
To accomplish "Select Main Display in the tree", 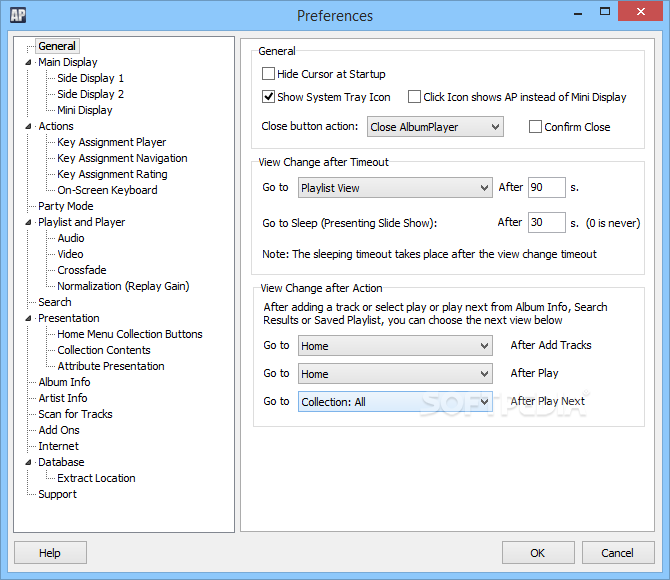I will click(x=68, y=62).
